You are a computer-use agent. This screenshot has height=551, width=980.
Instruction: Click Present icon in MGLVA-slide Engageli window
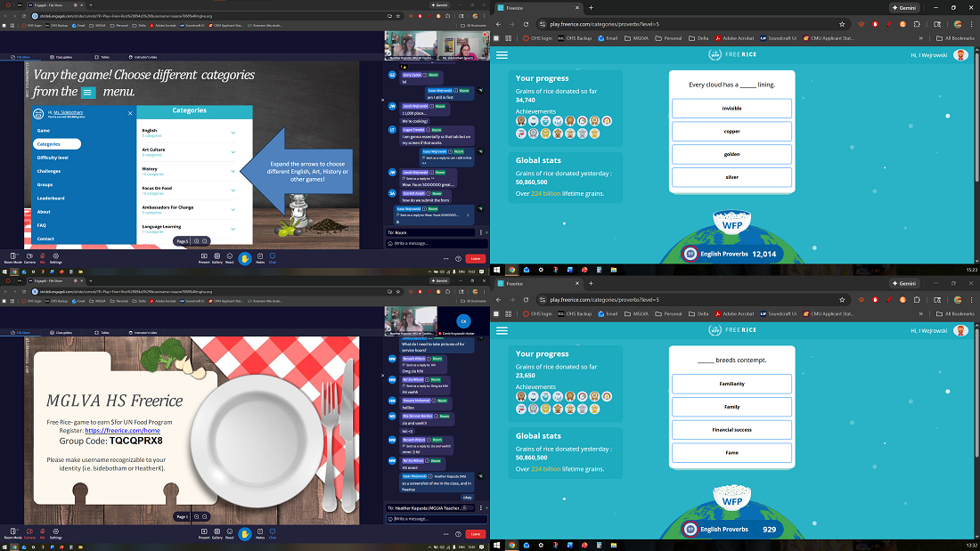(204, 533)
